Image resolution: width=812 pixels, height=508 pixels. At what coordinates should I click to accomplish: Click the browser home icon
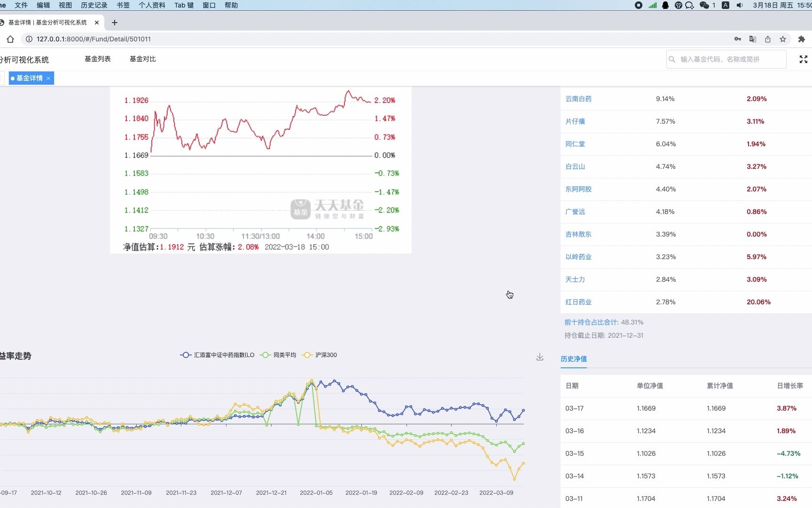10,39
